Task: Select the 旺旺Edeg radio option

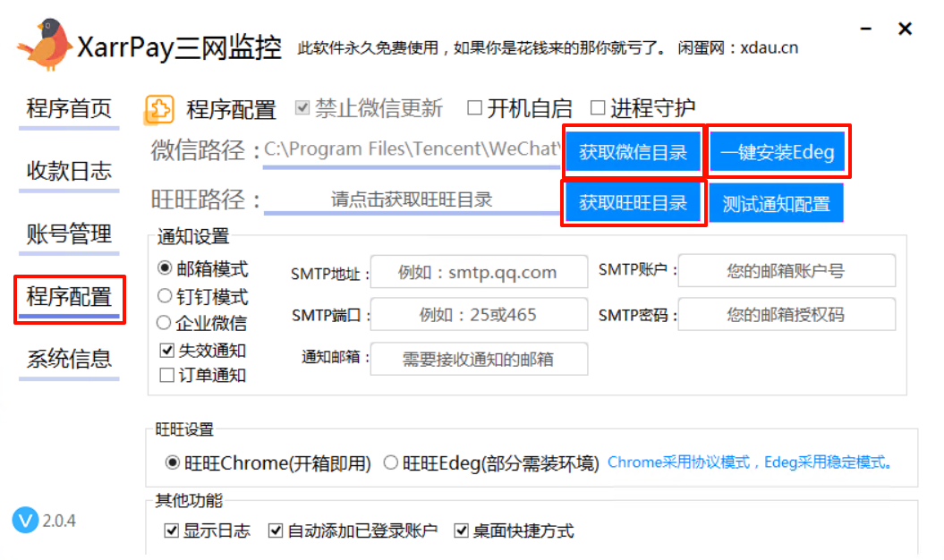Action: [x=390, y=463]
